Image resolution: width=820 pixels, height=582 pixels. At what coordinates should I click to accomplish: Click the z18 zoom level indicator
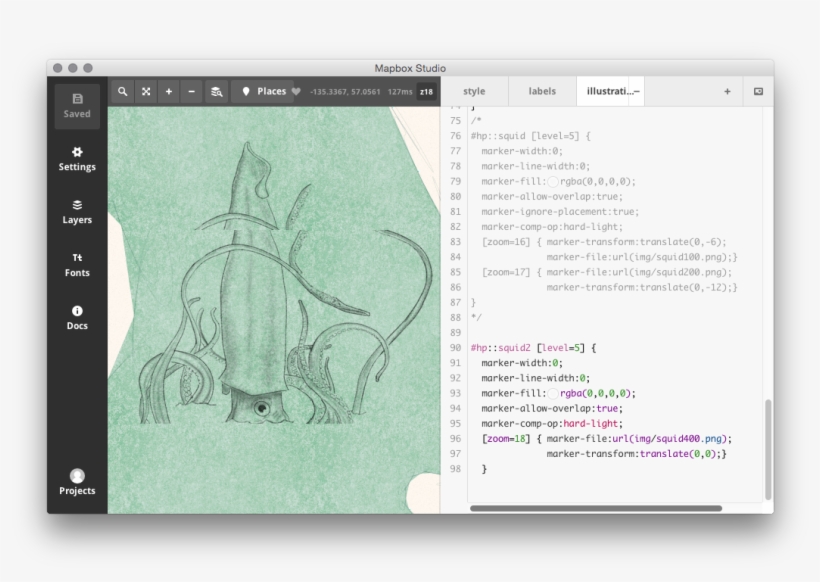(426, 92)
